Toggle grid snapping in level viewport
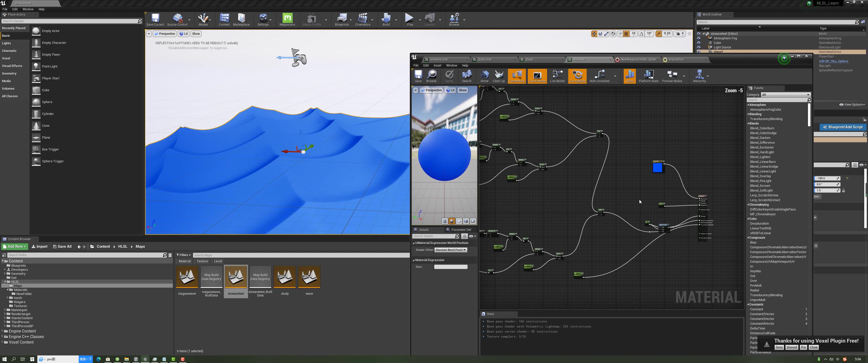 tap(626, 34)
